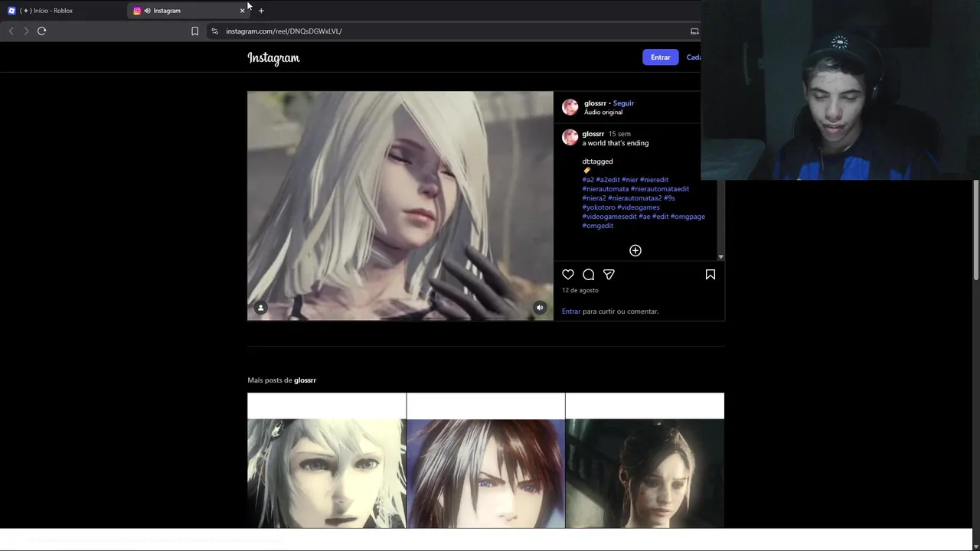This screenshot has width=980, height=551.
Task: Open glossrr profile picture in post header
Action: point(570,107)
